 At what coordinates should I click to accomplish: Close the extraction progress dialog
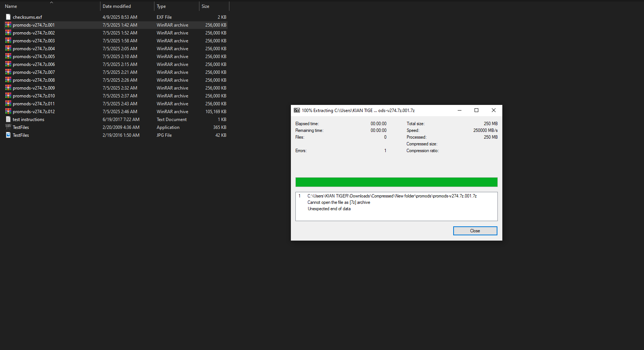point(475,230)
